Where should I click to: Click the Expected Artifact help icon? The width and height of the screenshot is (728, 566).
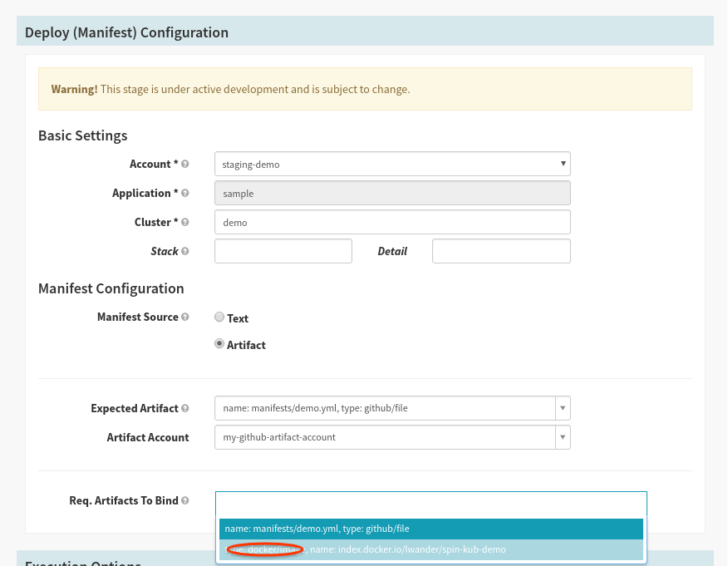click(185, 409)
